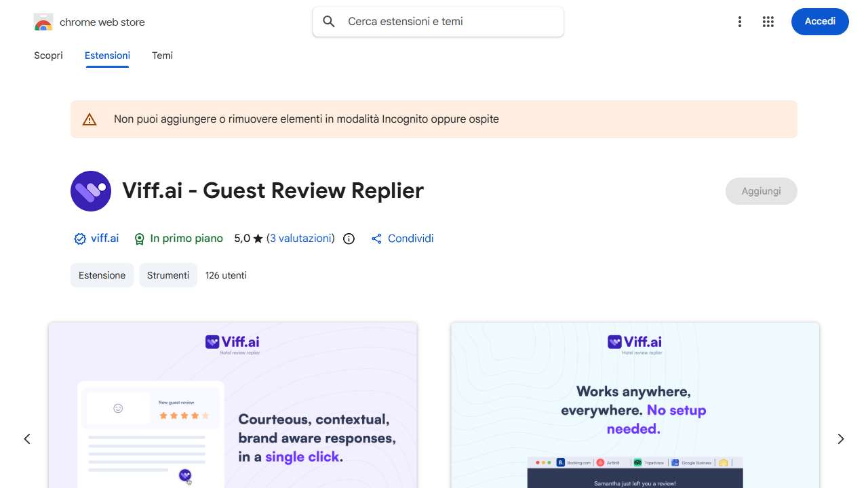Screen dimensions: 868x488
Task: Open the viff.ai publisher link
Action: click(104, 239)
